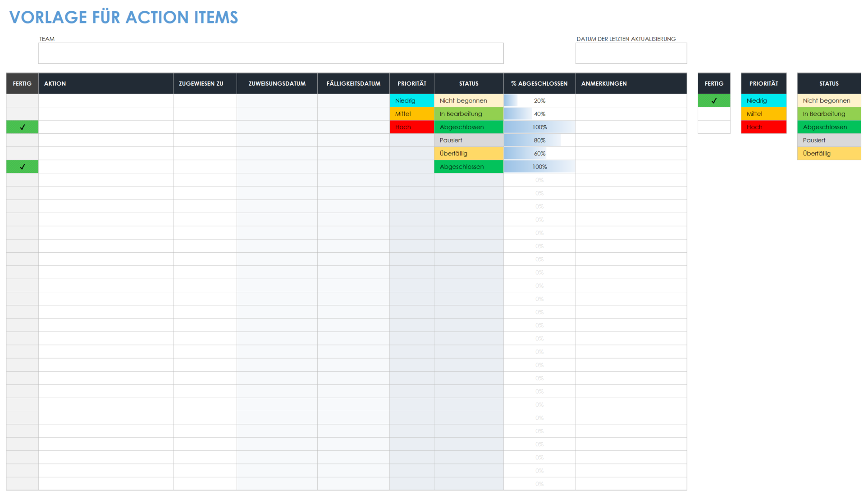Click the empty priority cell in Überfällig row
The height and width of the screenshot is (495, 868).
pos(412,154)
